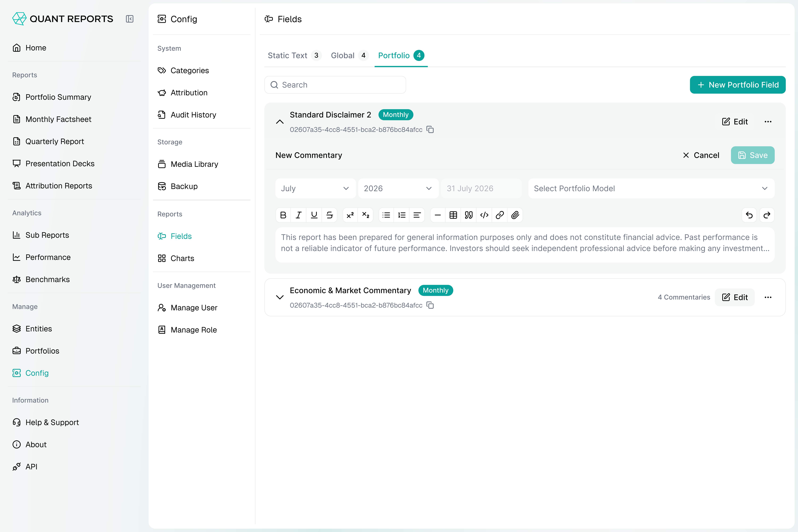Expand the Economic & Market Commentary field

pyautogui.click(x=280, y=297)
